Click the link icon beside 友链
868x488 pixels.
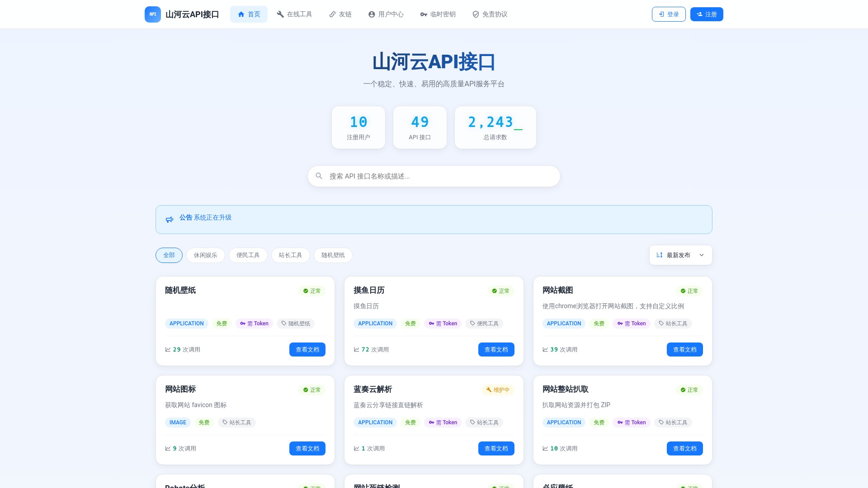point(332,14)
